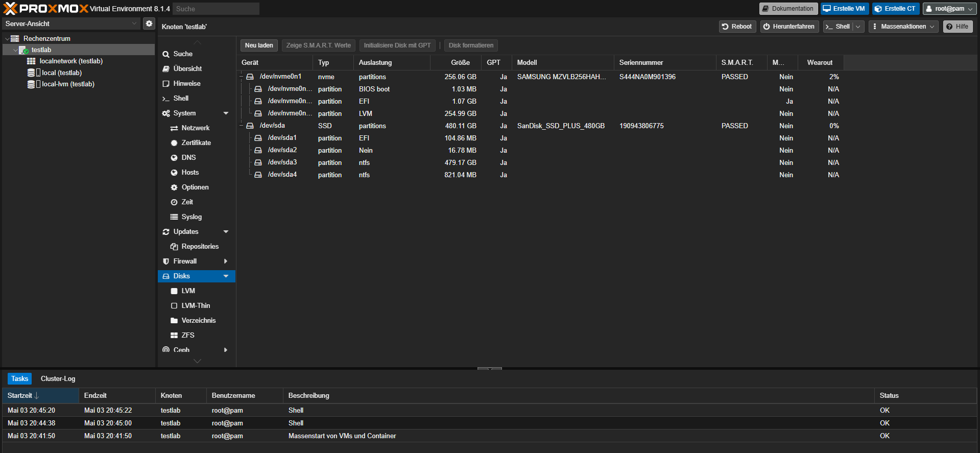The height and width of the screenshot is (453, 980).
Task: Collapse the Updates menu section
Action: (226, 232)
